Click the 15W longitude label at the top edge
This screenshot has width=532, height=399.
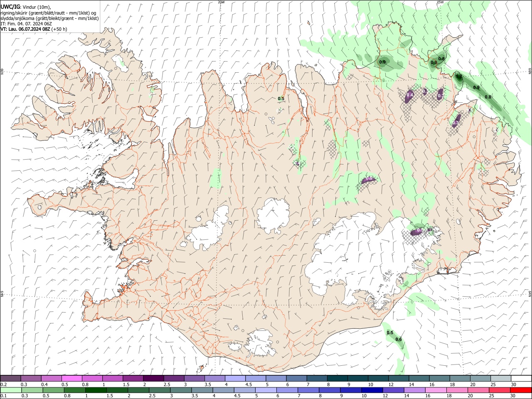click(440, 2)
